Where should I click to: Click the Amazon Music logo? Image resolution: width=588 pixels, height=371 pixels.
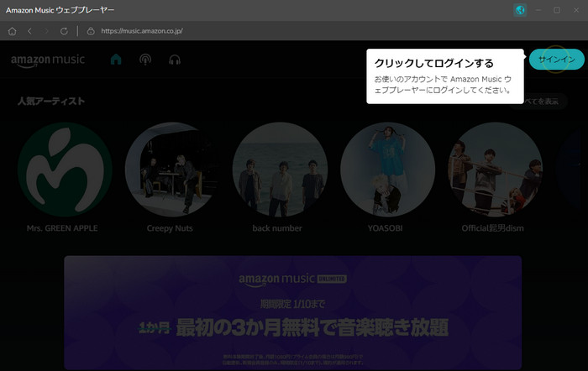[x=48, y=60]
